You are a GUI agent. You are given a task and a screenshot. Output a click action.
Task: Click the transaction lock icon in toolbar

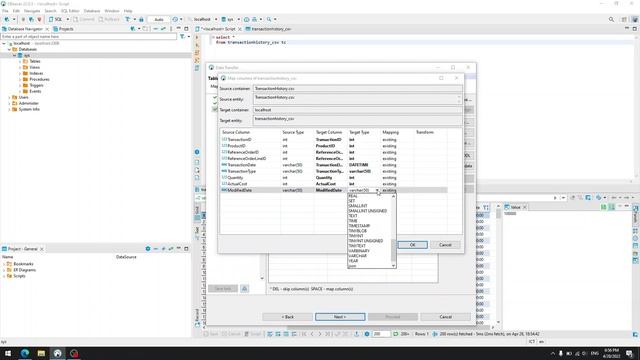pyautogui.click(x=141, y=19)
